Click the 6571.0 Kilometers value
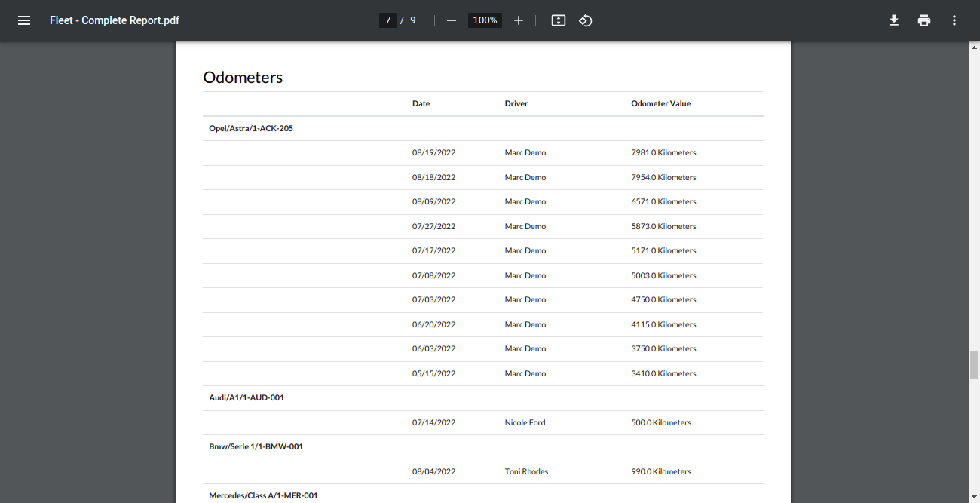Screen dimensions: 980x503 coord(663,201)
